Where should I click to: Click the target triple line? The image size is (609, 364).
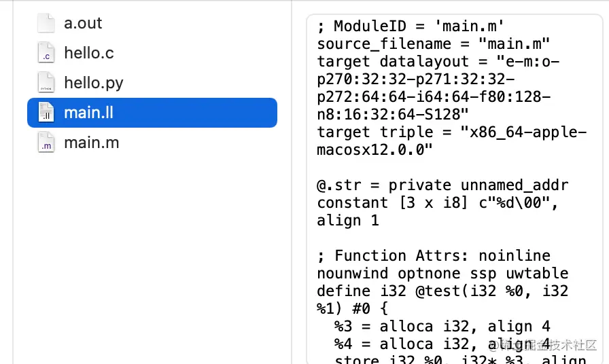pos(451,132)
